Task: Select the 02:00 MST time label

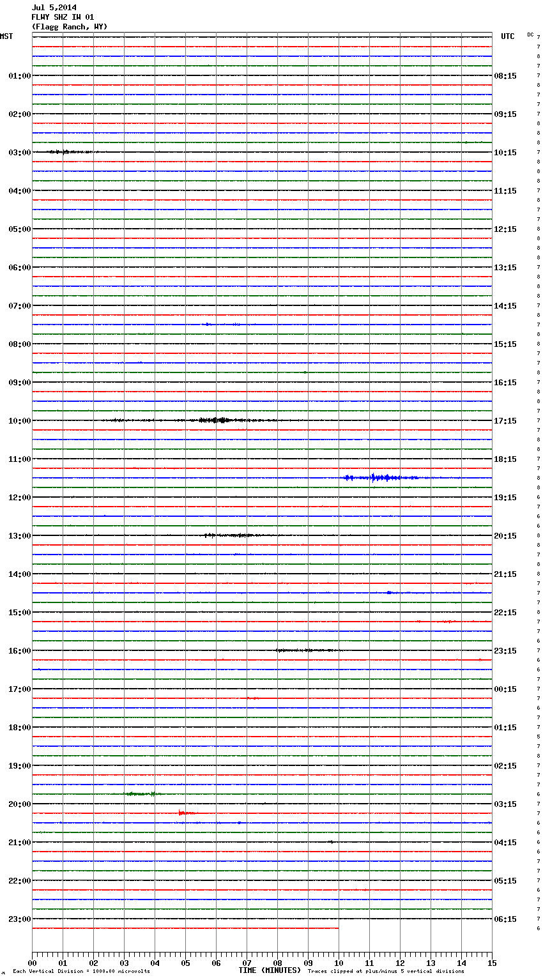Action: tap(19, 114)
